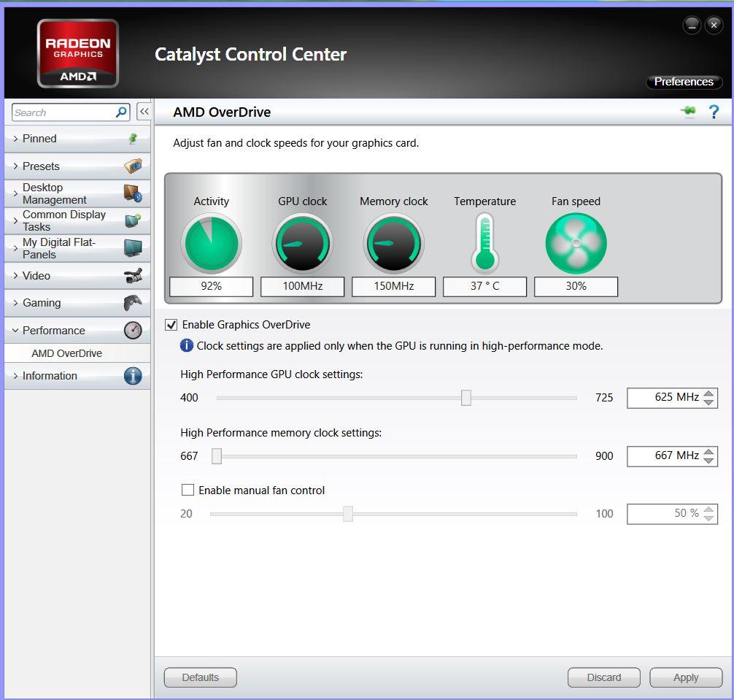Click the Desktop Management icon
This screenshot has width=734, height=700.
pos(133,193)
